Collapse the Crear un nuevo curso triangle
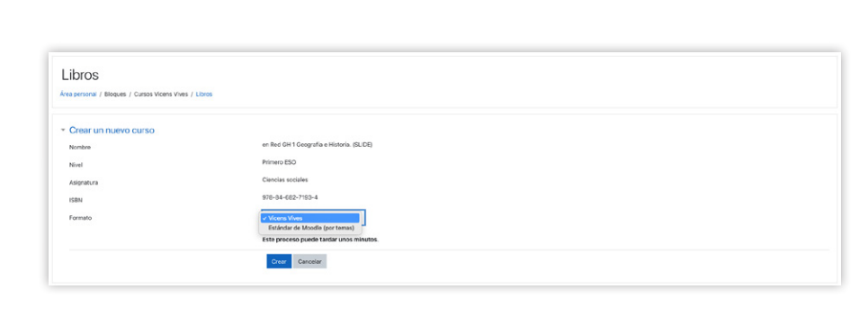868x326 pixels. 63,131
